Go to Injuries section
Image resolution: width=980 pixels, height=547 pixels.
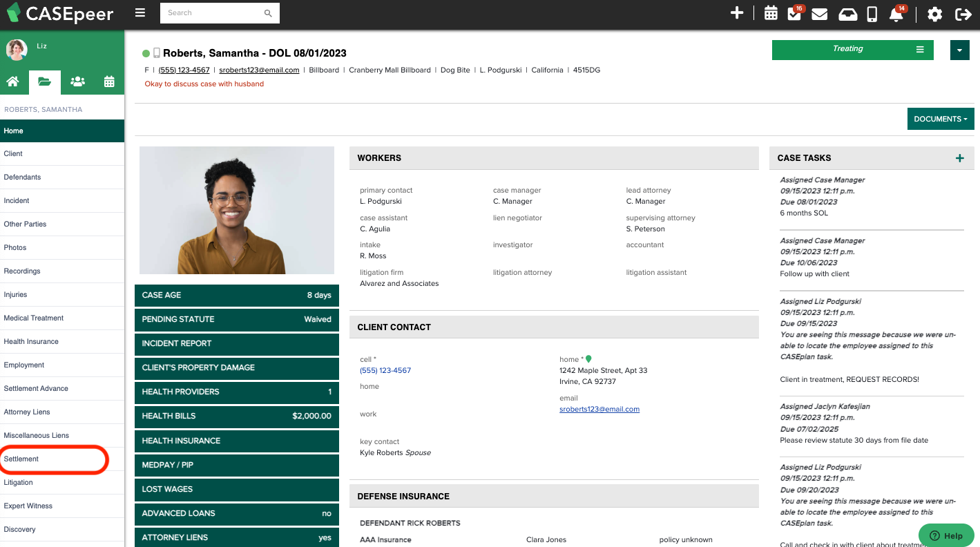click(x=62, y=295)
